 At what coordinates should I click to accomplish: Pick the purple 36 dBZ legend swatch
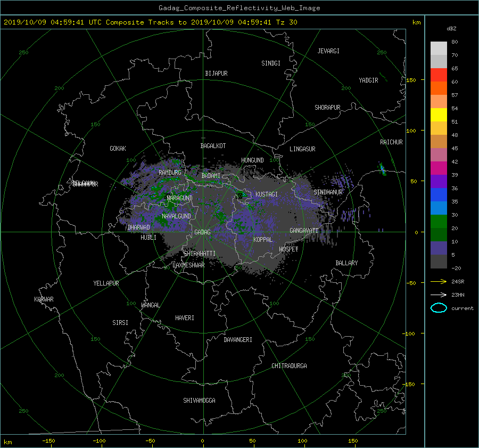439,181
